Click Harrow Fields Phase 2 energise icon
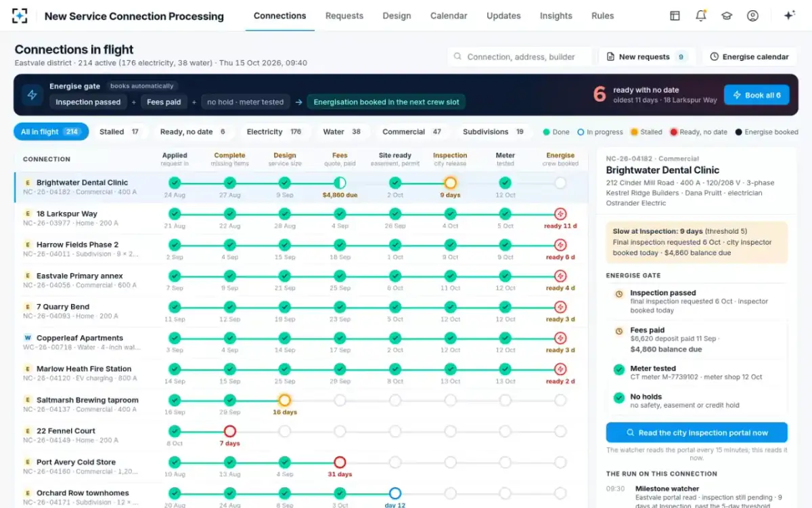The image size is (812, 508). pyautogui.click(x=560, y=245)
